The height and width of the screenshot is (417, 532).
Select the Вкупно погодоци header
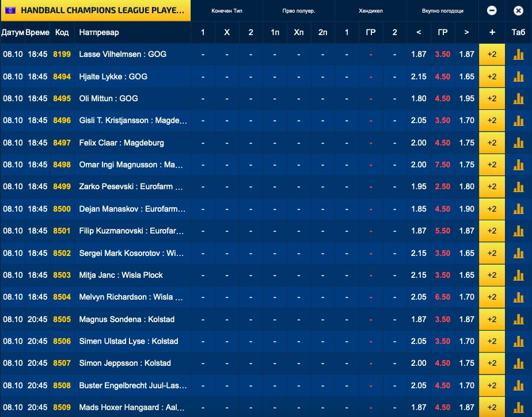click(x=442, y=11)
